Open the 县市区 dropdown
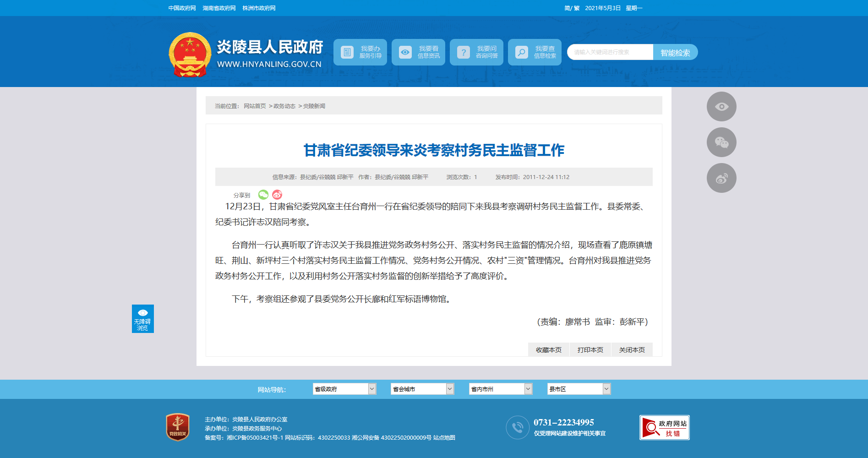 [579, 389]
